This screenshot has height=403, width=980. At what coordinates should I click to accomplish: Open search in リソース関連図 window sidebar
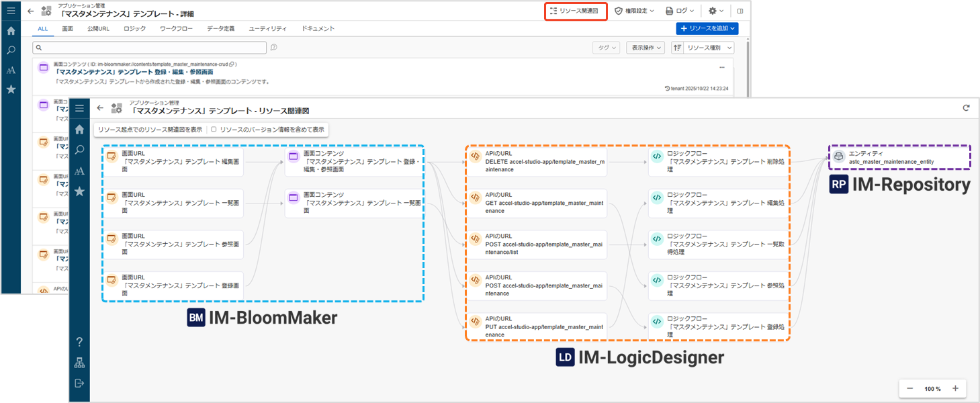(79, 150)
